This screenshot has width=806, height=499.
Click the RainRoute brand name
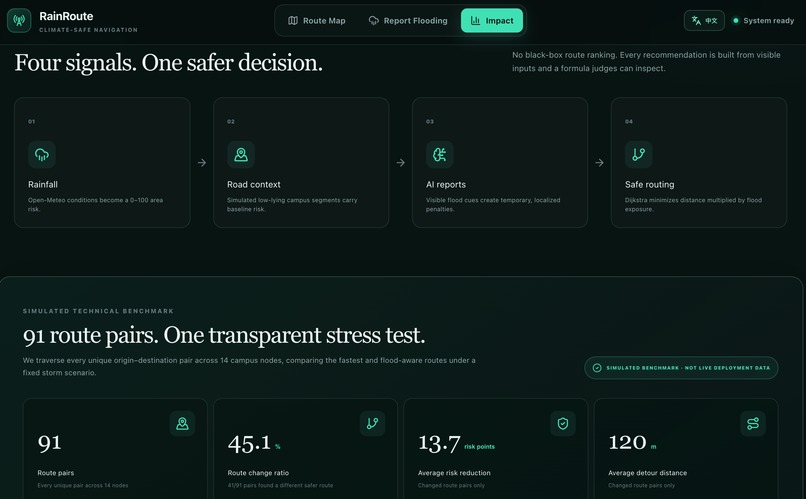(66, 16)
